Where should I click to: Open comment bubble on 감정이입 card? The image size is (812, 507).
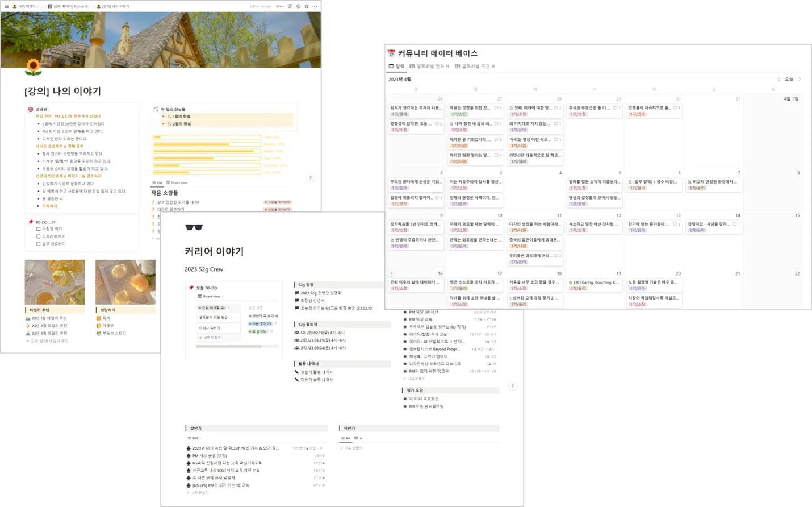pyautogui.click(x=736, y=224)
